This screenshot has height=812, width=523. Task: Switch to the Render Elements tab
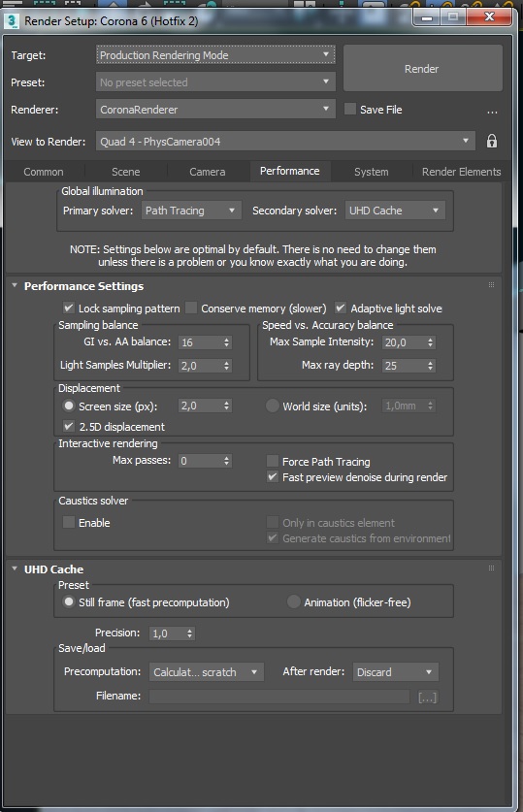[x=461, y=172]
